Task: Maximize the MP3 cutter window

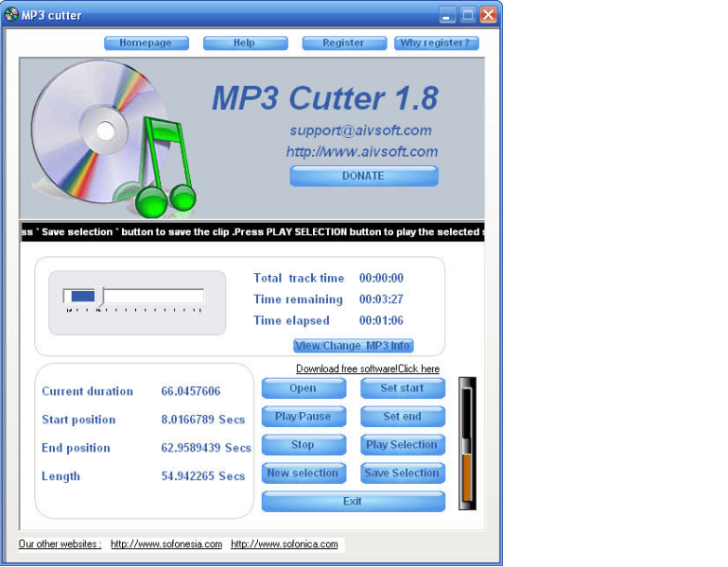Action: click(468, 15)
